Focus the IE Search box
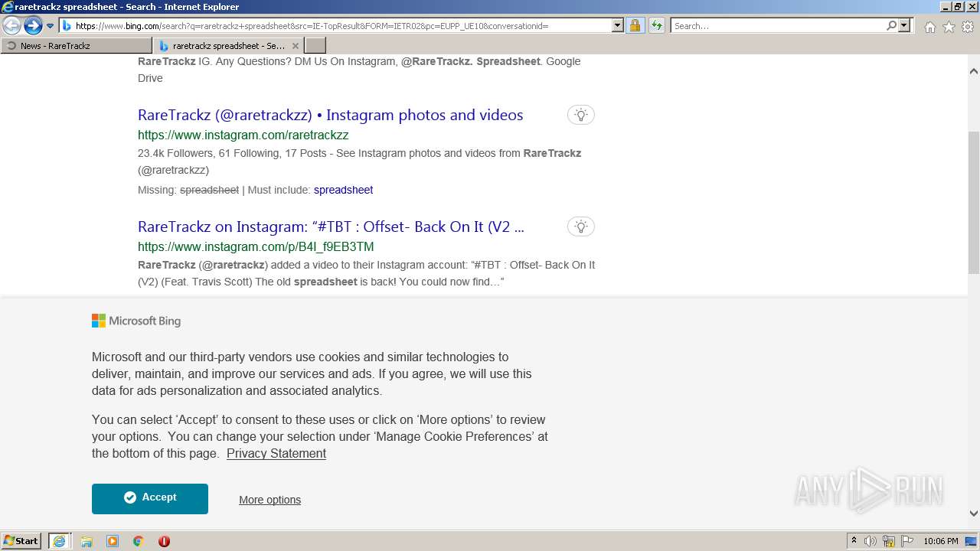980x551 pixels. click(x=777, y=26)
